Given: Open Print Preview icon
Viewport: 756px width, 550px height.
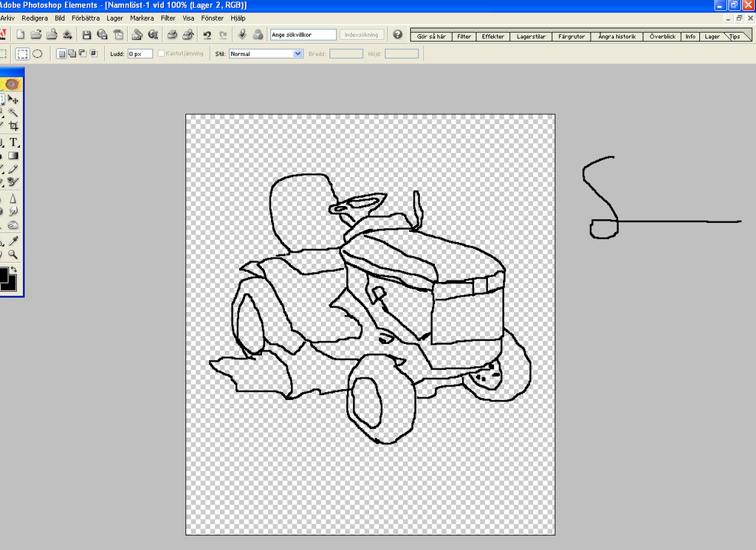Looking at the screenshot, I should [188, 35].
